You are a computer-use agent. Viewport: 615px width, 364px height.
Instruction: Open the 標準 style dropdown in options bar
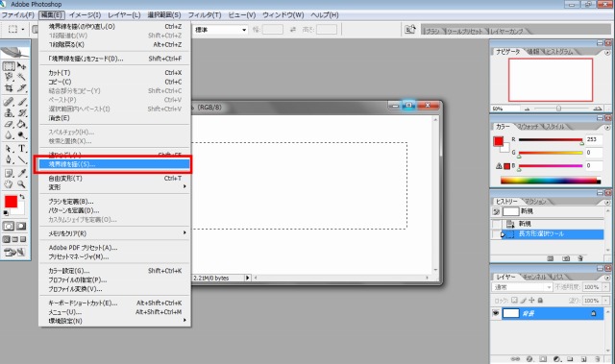point(221,30)
